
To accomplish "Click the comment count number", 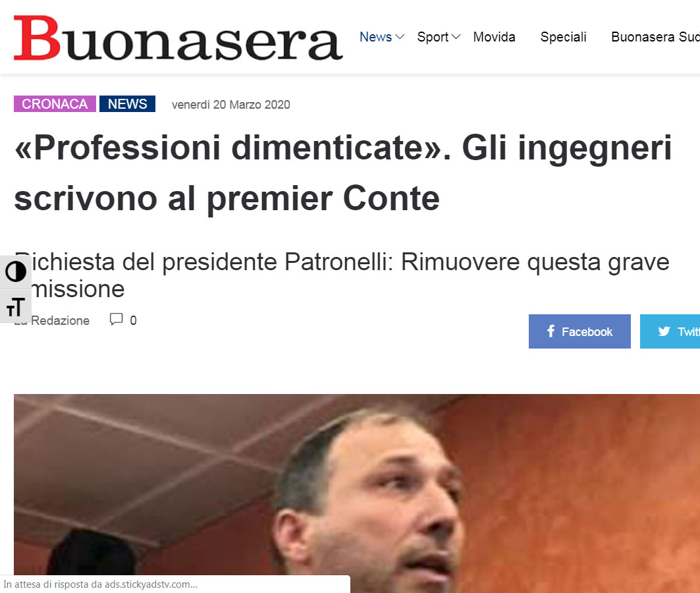I will point(133,320).
